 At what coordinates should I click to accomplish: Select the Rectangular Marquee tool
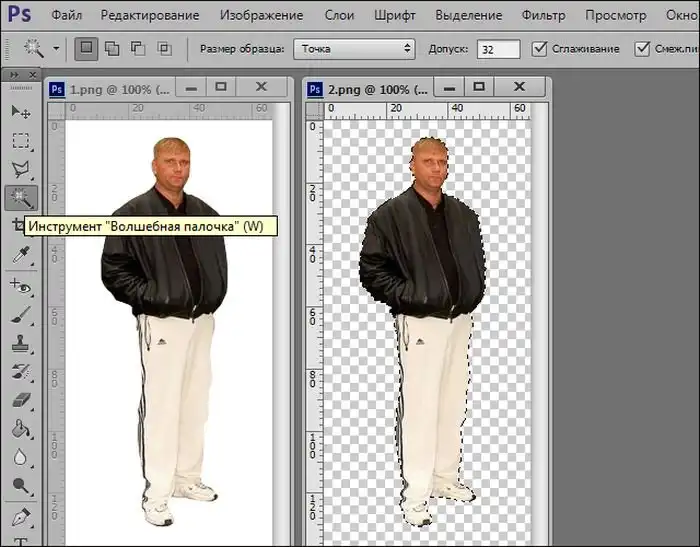[x=20, y=140]
